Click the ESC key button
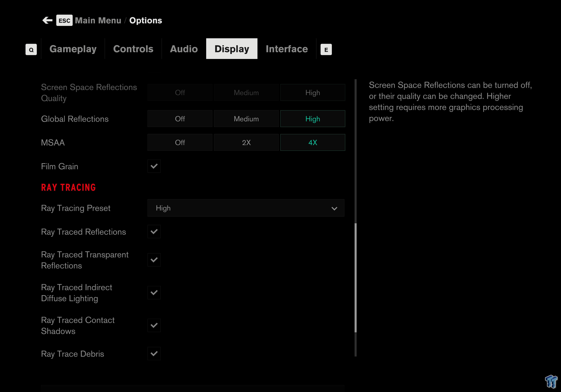This screenshot has height=392, width=561. coord(64,20)
